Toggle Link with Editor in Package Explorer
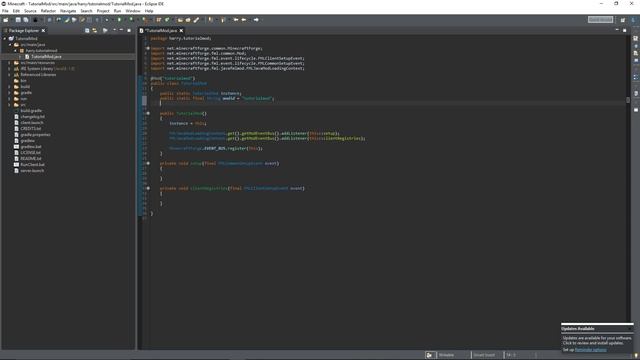Viewport: 640px width, 360px height. (95, 31)
